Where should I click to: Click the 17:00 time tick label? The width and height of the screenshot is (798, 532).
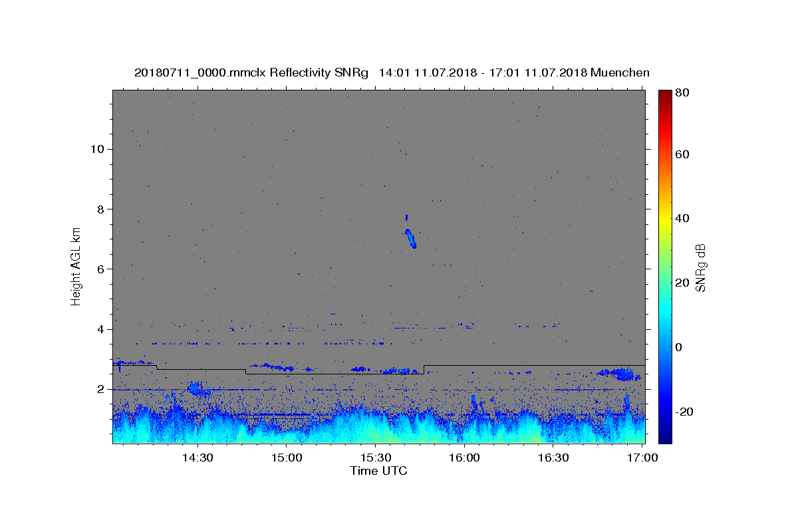642,458
